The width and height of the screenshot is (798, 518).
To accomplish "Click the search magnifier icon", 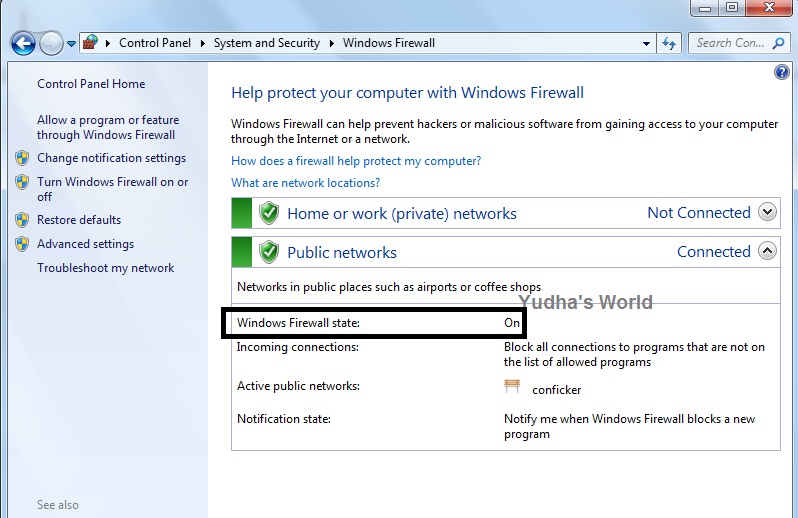I will (778, 43).
